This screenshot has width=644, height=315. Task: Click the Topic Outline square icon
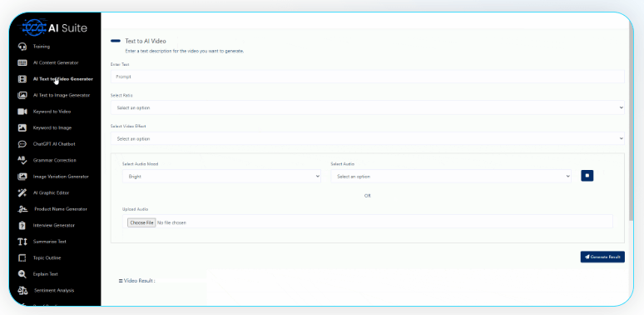(x=22, y=257)
